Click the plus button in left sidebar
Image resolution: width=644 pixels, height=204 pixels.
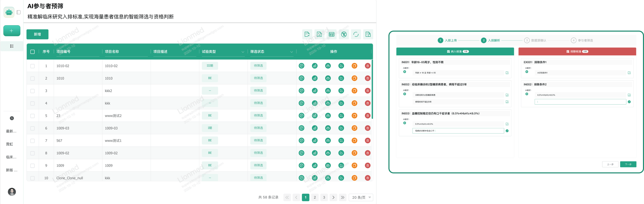coord(12,31)
